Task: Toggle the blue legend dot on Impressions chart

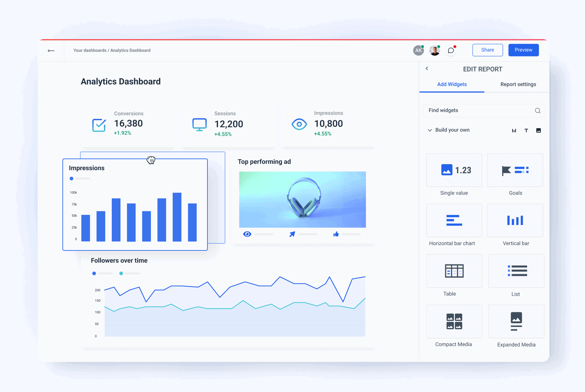Action: [71, 178]
